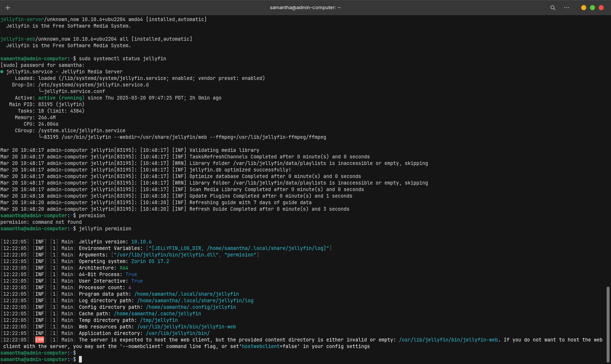Open the Cache path /home/samantha/.cache/jellyfin
The height and width of the screenshot is (364, 611).
click(157, 314)
